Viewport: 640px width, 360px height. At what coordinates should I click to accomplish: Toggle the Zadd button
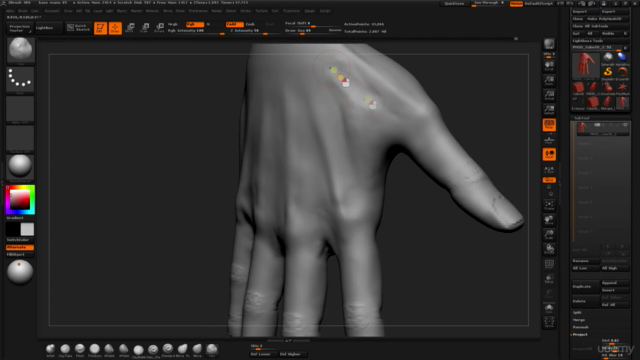click(x=234, y=24)
